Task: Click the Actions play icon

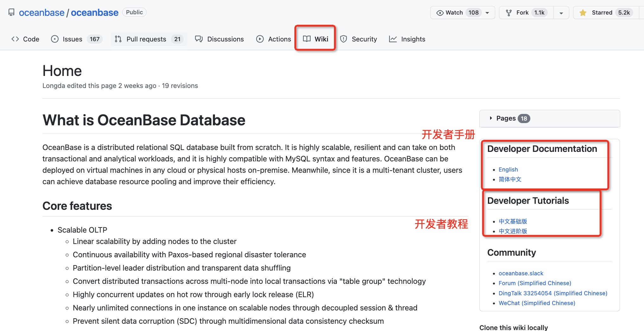Action: [260, 39]
